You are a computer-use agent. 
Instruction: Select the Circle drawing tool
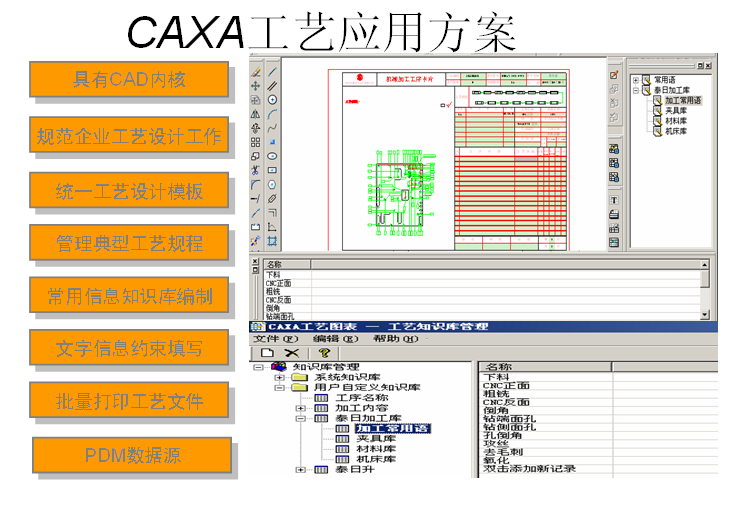tap(272, 100)
